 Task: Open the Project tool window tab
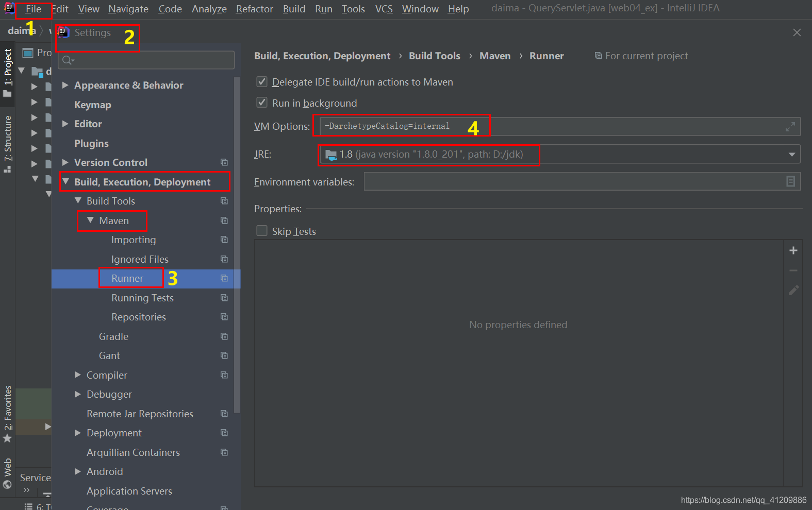point(7,72)
